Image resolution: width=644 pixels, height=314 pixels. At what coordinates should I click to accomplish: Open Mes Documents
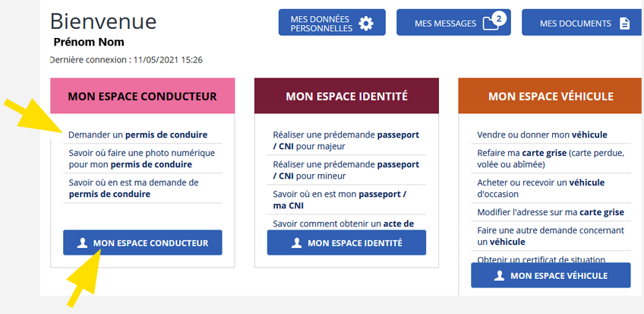point(582,22)
